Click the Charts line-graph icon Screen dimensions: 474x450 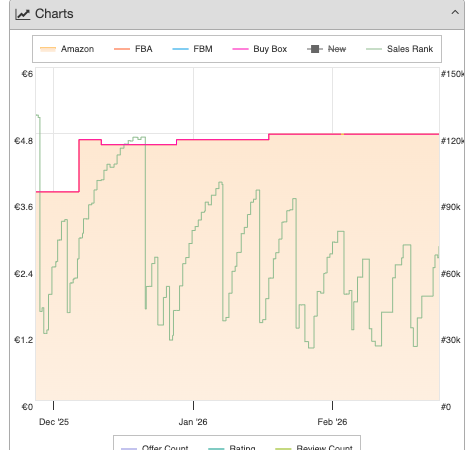[23, 14]
